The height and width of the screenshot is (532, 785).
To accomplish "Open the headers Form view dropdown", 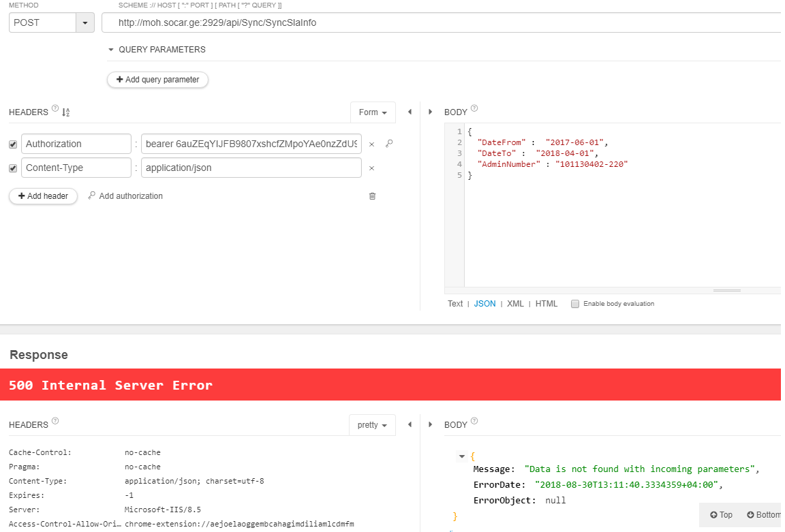I will pyautogui.click(x=373, y=112).
